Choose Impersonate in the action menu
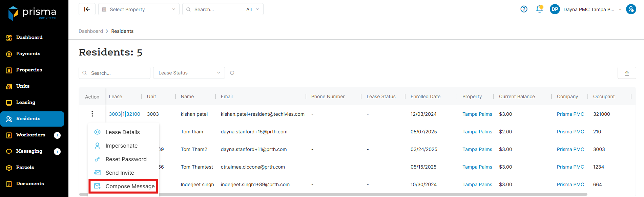Image resolution: width=644 pixels, height=197 pixels. (121, 146)
